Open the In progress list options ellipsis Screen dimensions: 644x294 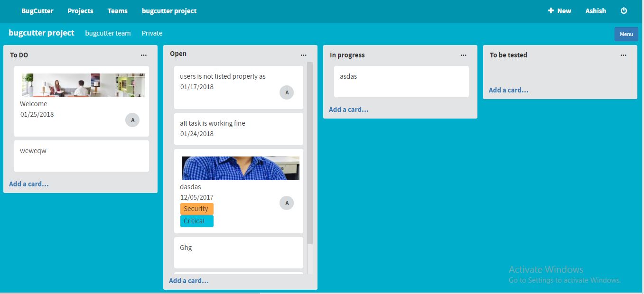click(x=464, y=55)
